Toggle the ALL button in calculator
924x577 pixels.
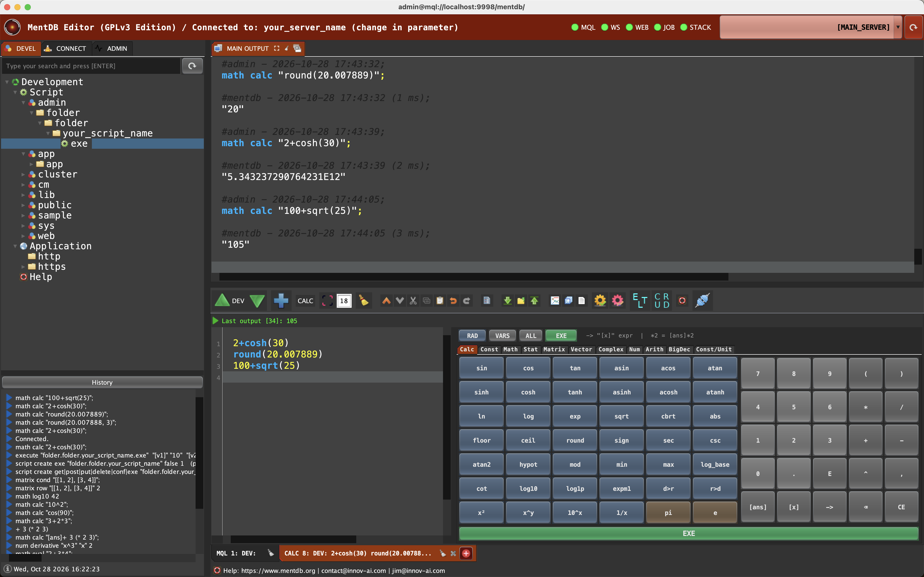pos(531,335)
